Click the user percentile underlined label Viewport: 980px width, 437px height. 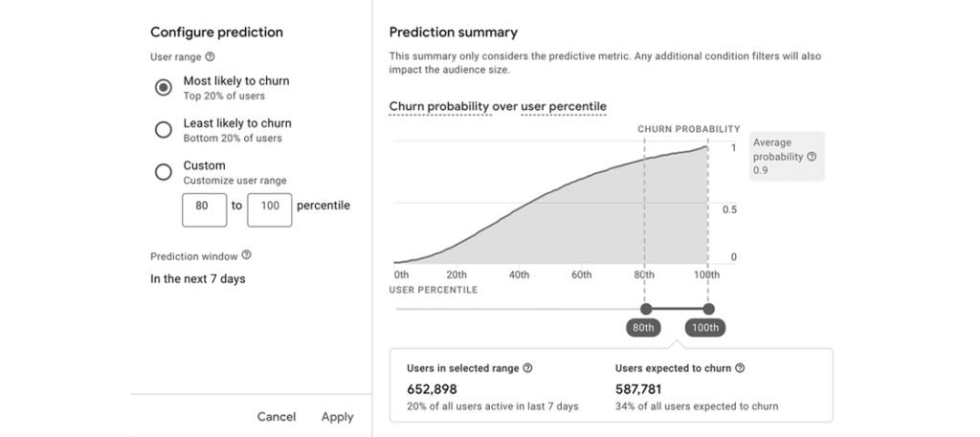click(564, 106)
